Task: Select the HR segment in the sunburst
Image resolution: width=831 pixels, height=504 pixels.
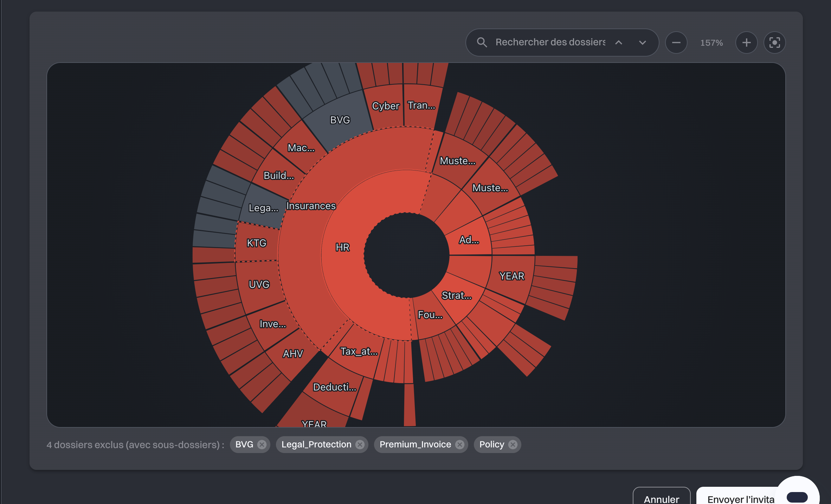Action: (342, 247)
